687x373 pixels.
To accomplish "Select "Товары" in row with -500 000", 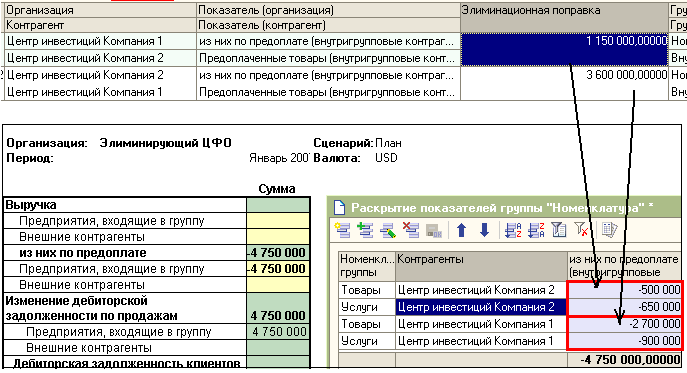I will click(x=366, y=290).
